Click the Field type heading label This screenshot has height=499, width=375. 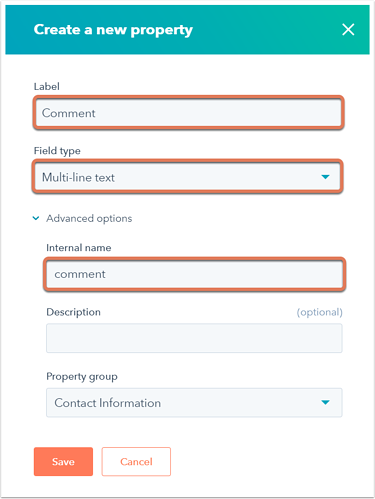point(57,151)
